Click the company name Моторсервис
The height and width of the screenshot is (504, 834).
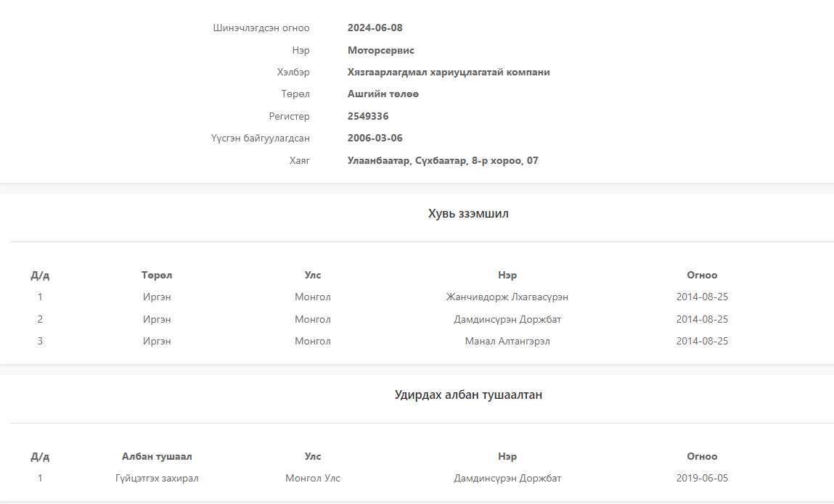pos(380,50)
